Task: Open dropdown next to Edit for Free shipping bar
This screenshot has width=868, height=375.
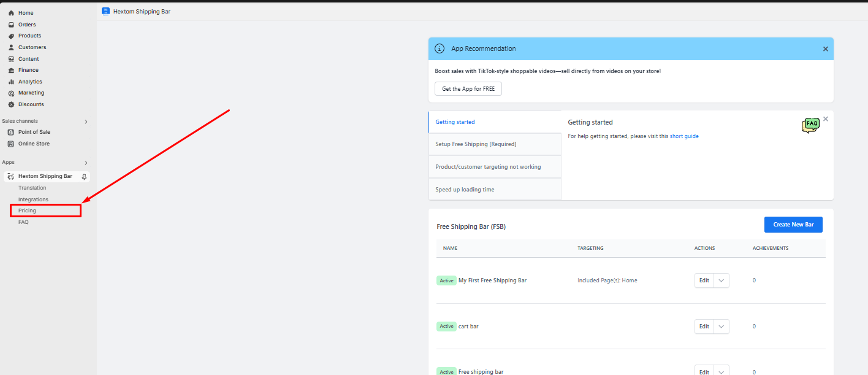Action: coord(721,371)
